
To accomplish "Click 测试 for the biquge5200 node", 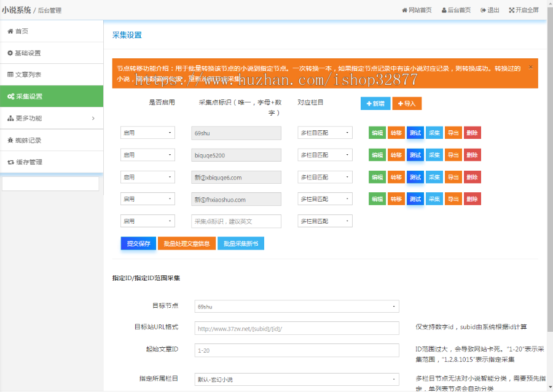I will tap(415, 155).
